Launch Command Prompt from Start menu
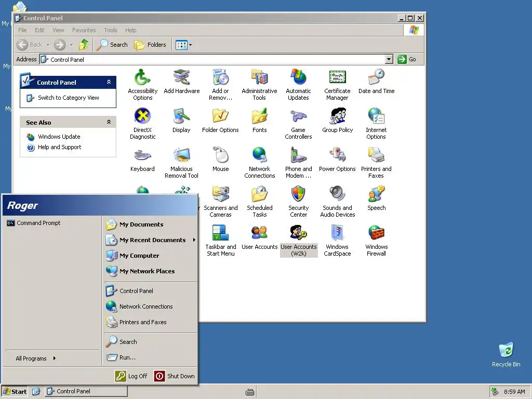 point(34,223)
